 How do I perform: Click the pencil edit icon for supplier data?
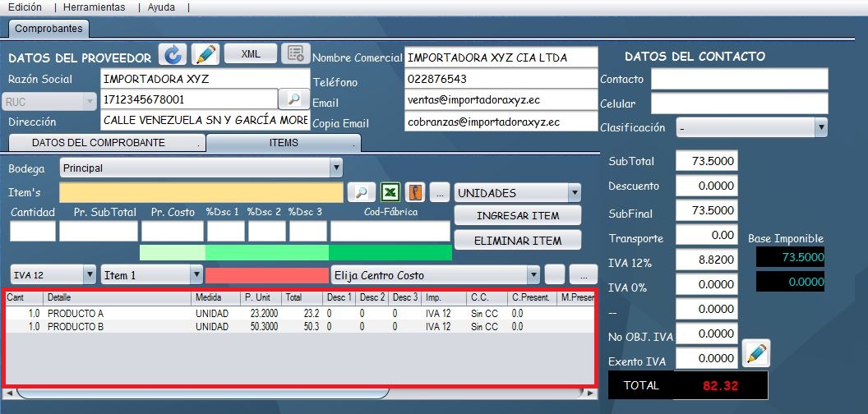pos(205,55)
